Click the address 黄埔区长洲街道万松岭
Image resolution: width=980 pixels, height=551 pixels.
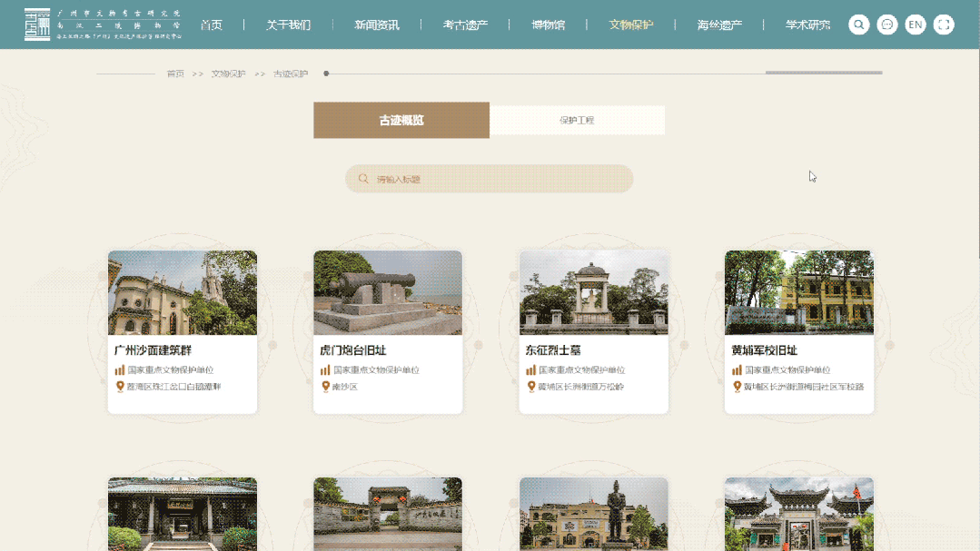point(581,387)
